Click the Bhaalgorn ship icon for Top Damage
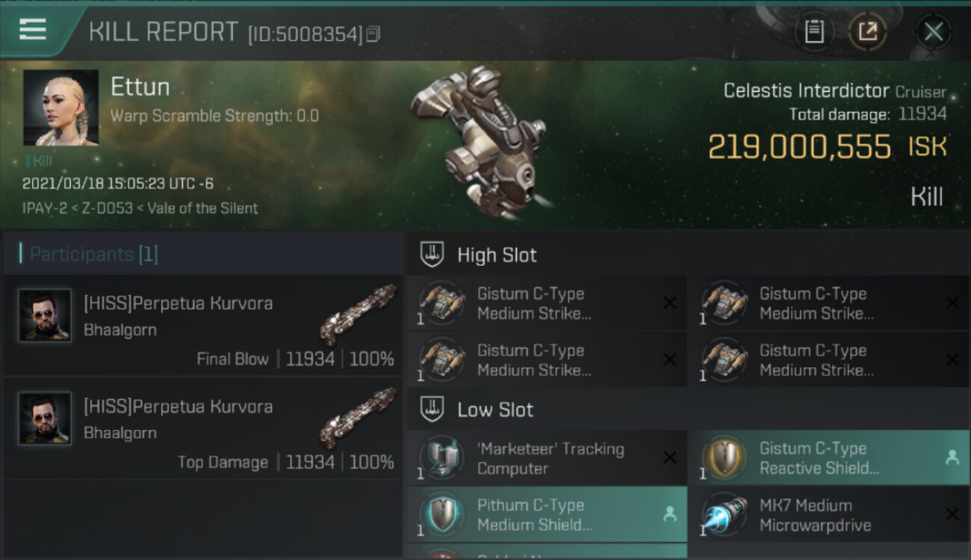This screenshot has height=560, width=971. pyautogui.click(x=359, y=417)
